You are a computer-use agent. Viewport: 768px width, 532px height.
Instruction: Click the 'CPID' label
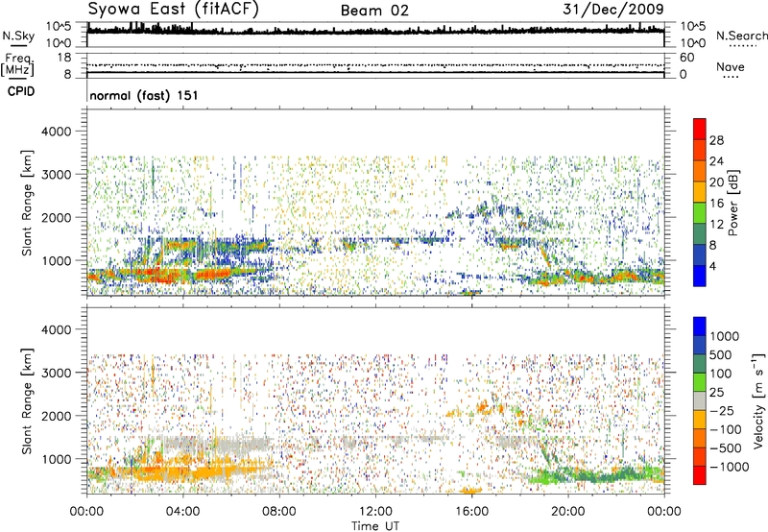click(x=21, y=91)
